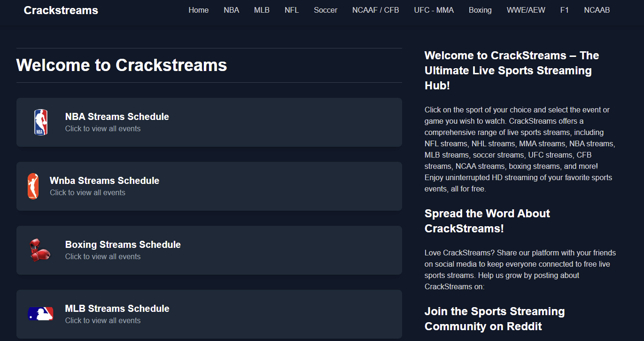
Task: Click 'Join the Sports Streaming Community on Reddit' heading
Action: click(495, 319)
